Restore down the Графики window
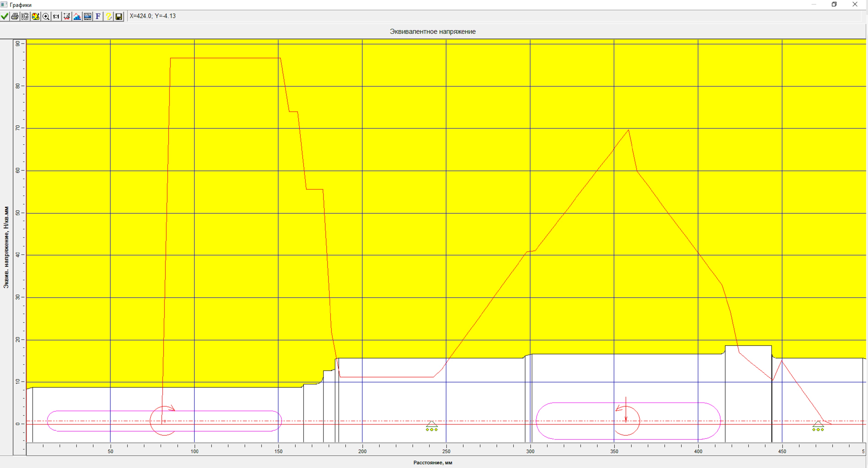Viewport: 868px width, 468px height. coord(834,4)
